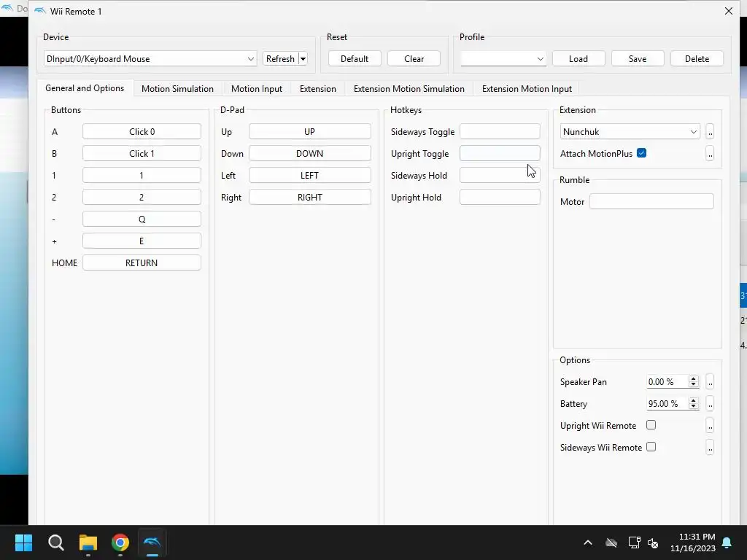Click the Refresh device button

click(281, 58)
